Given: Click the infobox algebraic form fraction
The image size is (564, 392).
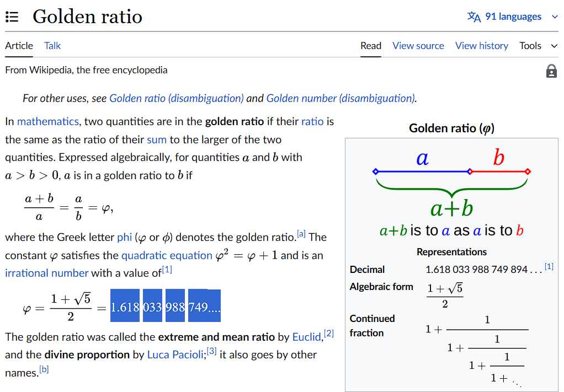Looking at the screenshot, I should click(x=445, y=296).
